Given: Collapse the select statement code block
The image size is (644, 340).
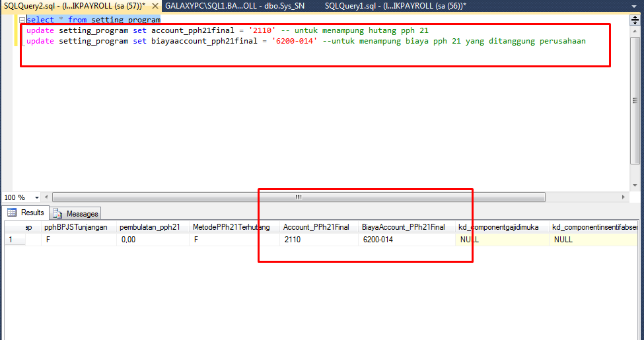Looking at the screenshot, I should click(x=22, y=20).
